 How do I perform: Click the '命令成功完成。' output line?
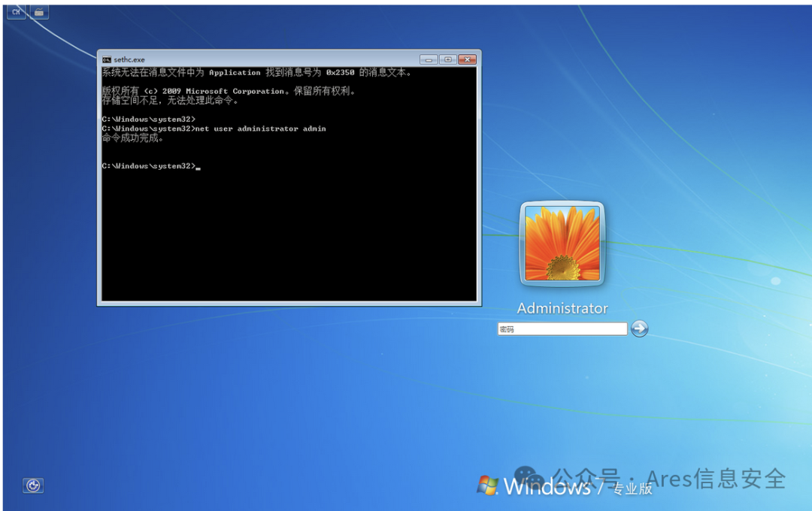132,138
